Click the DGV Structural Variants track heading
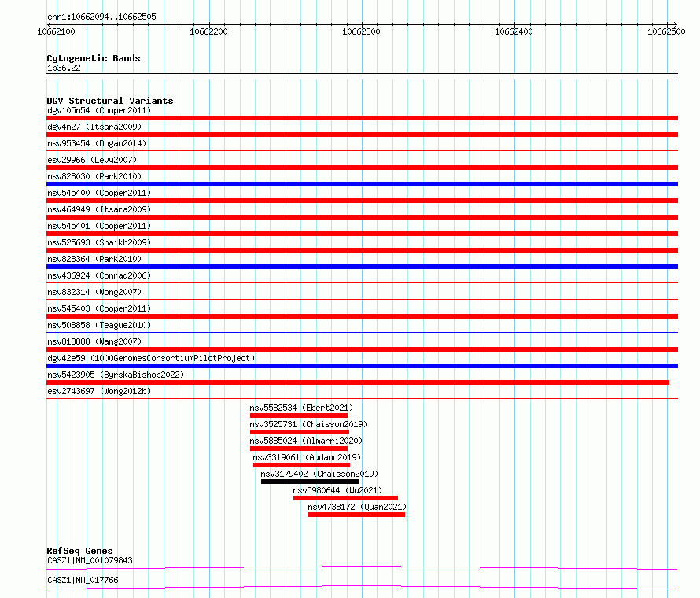The width and height of the screenshot is (700, 598). [x=109, y=101]
